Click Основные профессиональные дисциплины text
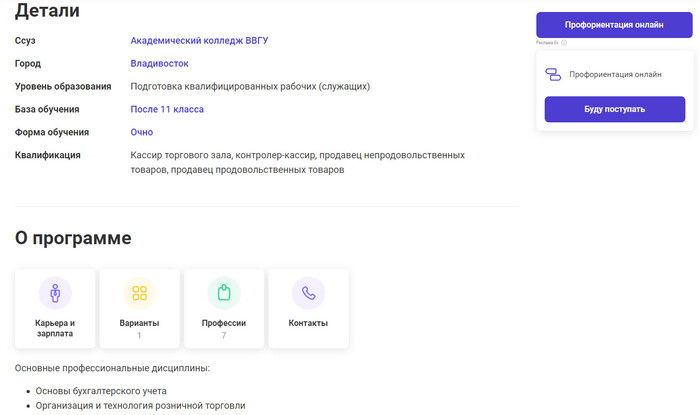This screenshot has height=415, width=700. click(x=112, y=368)
